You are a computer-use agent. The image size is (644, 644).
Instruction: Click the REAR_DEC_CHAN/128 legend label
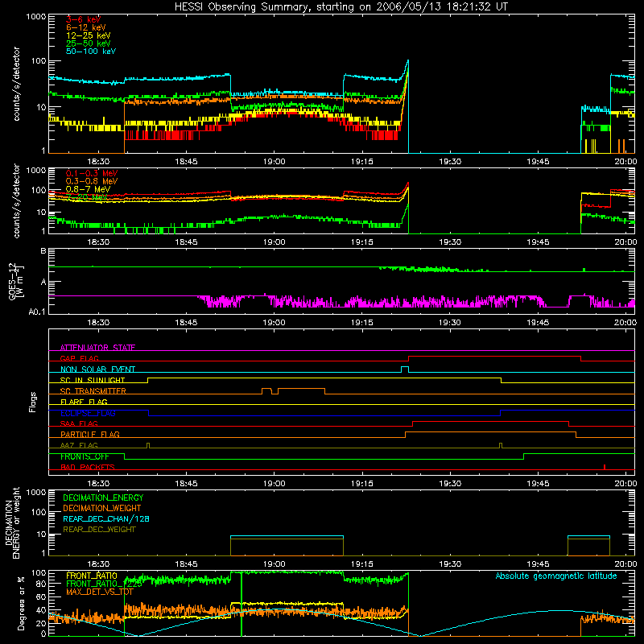point(106,519)
